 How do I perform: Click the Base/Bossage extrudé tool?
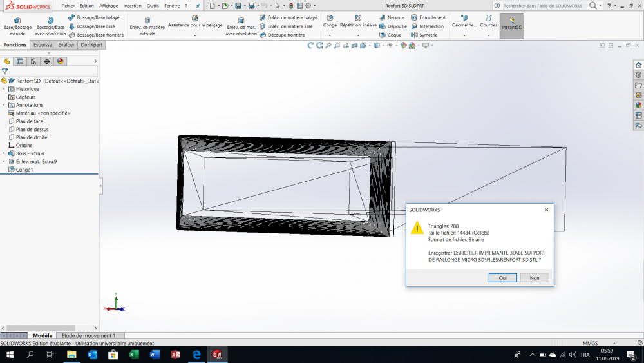pyautogui.click(x=17, y=26)
